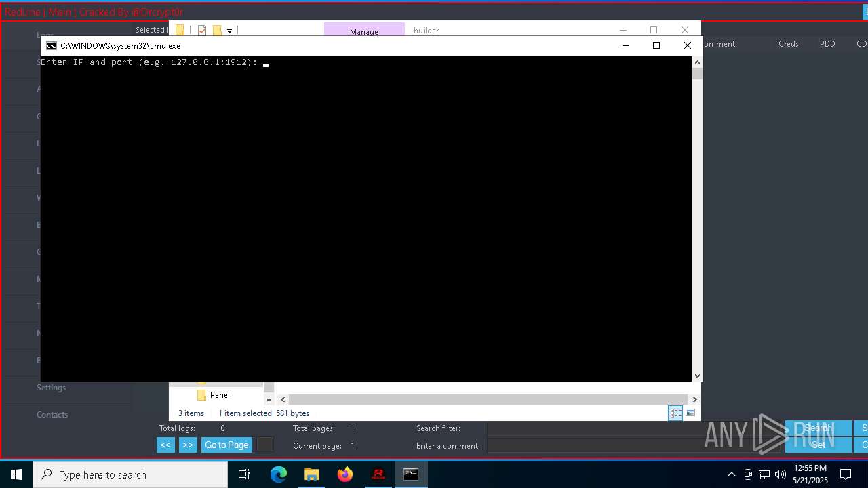Screen dimensions: 868x488
Task: Click the 'Current page:' label
Action: point(317,446)
